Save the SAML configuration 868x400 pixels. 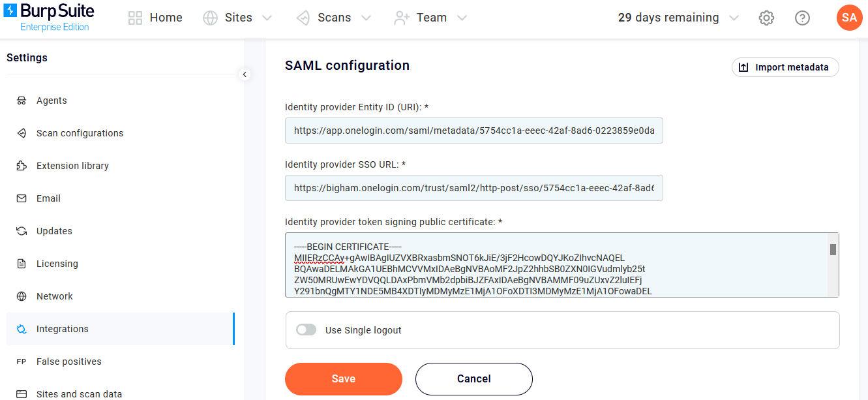pyautogui.click(x=343, y=378)
